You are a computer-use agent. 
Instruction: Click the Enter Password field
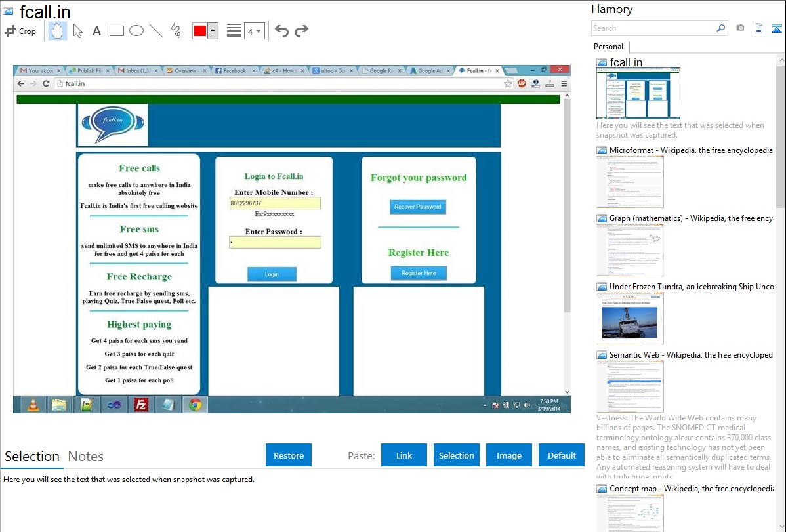point(275,242)
